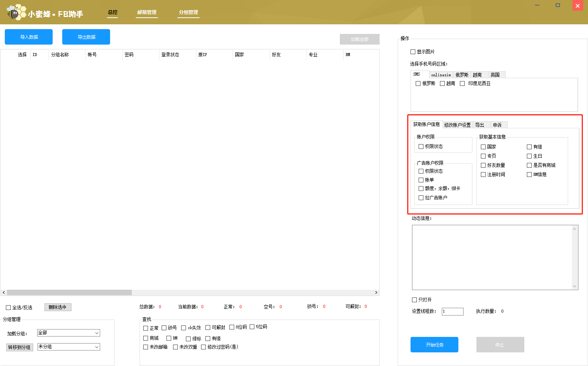Open the 总控 tab
The width and height of the screenshot is (588, 366).
tap(113, 12)
